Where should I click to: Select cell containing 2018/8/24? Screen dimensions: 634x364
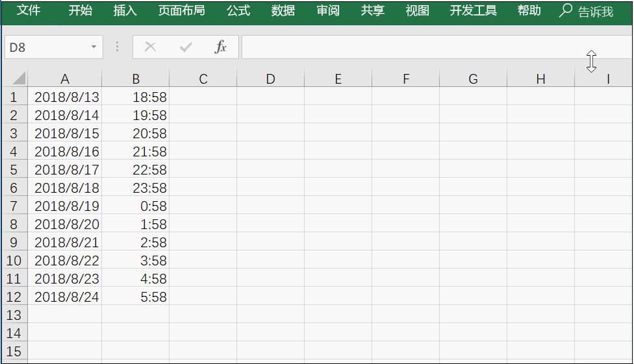(x=65, y=297)
